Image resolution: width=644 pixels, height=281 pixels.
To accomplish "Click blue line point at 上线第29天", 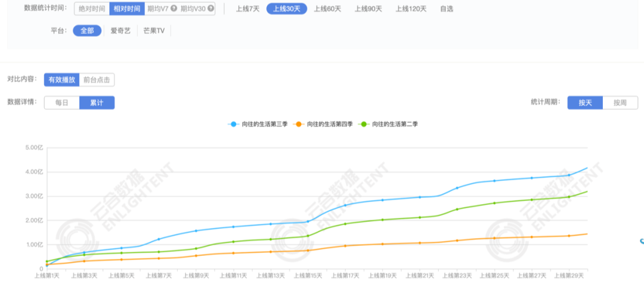I will (x=569, y=175).
